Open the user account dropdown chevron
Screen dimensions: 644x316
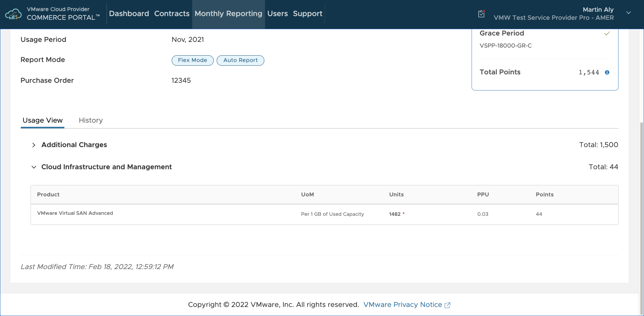pos(628,13)
